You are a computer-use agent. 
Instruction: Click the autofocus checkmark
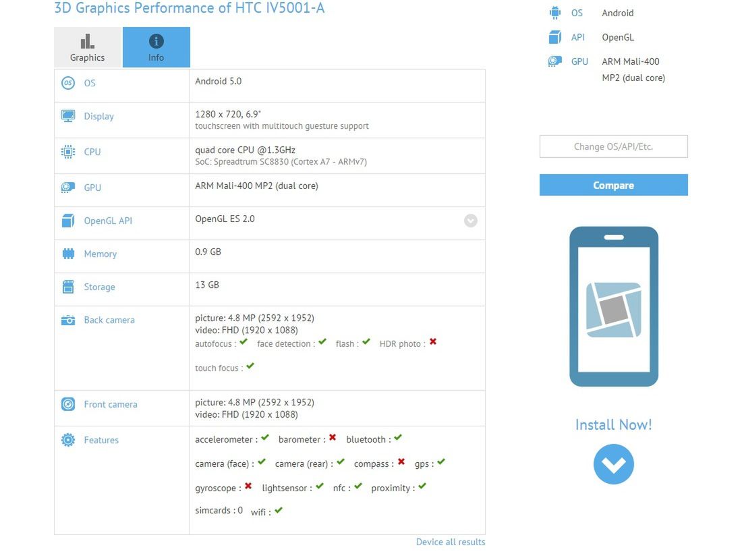[x=244, y=342]
